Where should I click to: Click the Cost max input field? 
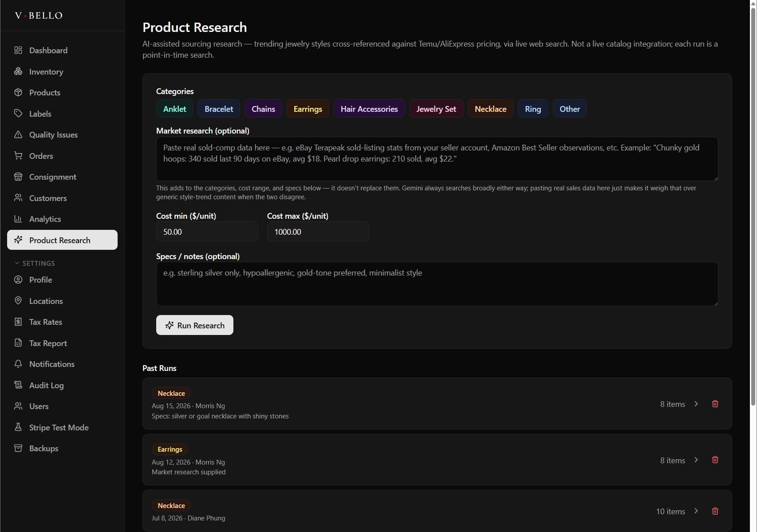point(318,232)
